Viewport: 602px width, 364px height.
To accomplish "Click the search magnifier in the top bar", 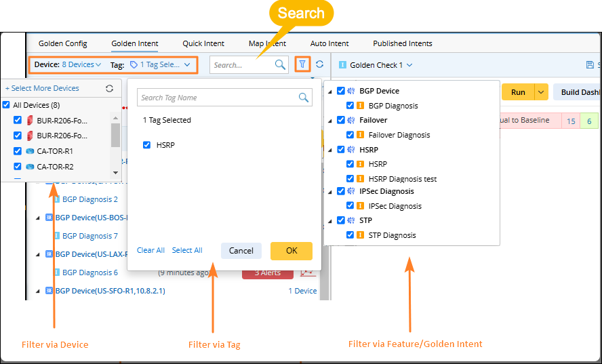I will coord(280,65).
